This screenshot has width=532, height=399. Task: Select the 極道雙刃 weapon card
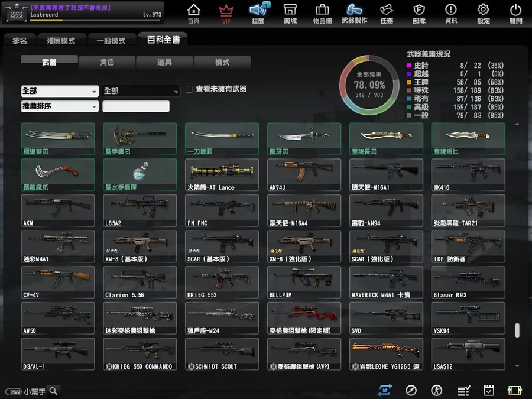click(x=58, y=139)
